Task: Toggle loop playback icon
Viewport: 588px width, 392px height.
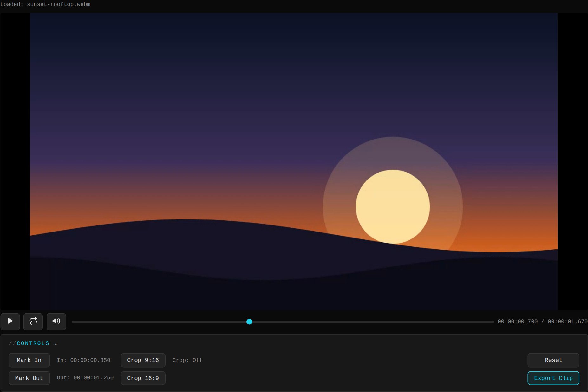Action: pos(33,321)
